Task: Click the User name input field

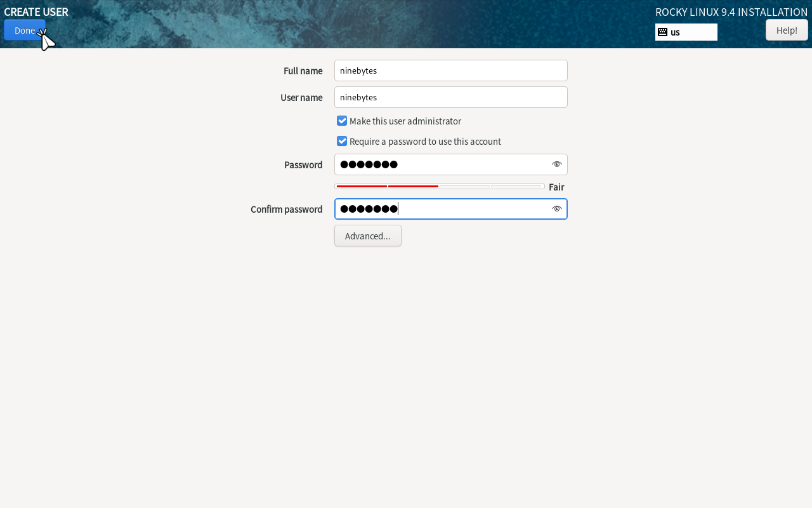Action: coord(451,97)
